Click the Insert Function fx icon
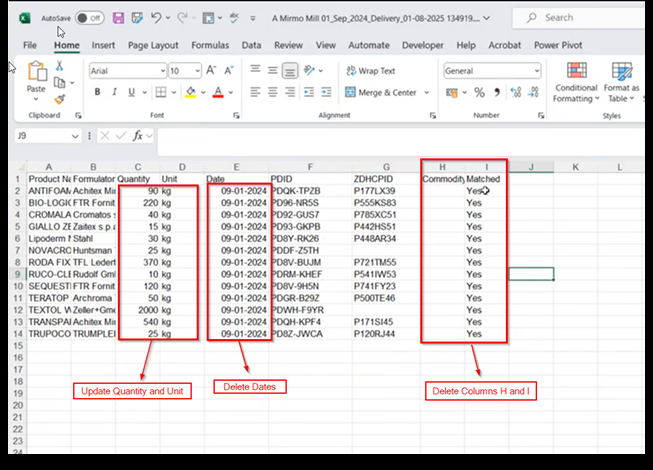The image size is (653, 470). tap(137, 136)
